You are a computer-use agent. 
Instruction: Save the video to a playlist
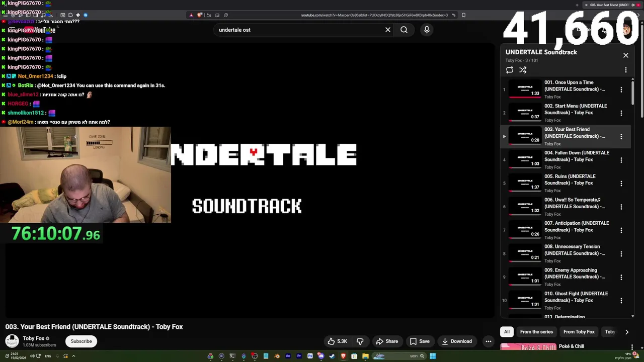point(420,341)
